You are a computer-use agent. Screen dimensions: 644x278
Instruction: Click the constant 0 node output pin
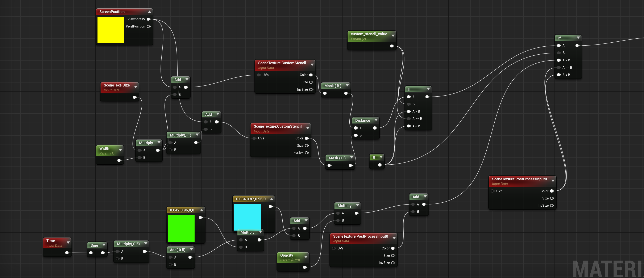pyautogui.click(x=380, y=165)
